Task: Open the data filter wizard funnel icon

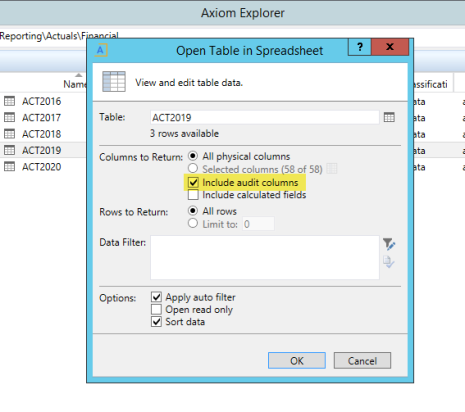Action: point(389,244)
